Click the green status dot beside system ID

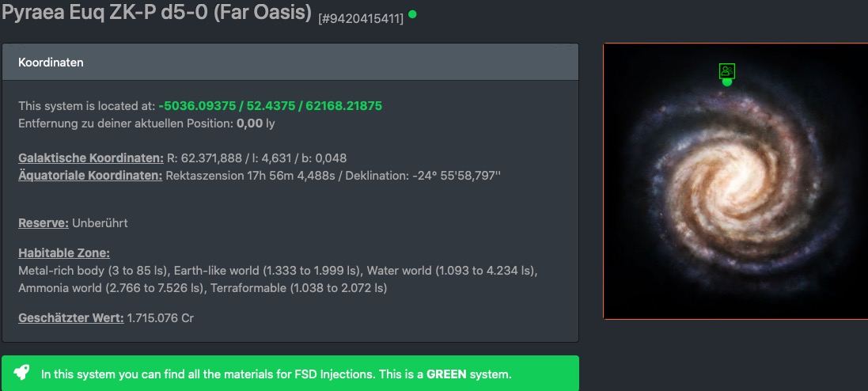point(413,14)
